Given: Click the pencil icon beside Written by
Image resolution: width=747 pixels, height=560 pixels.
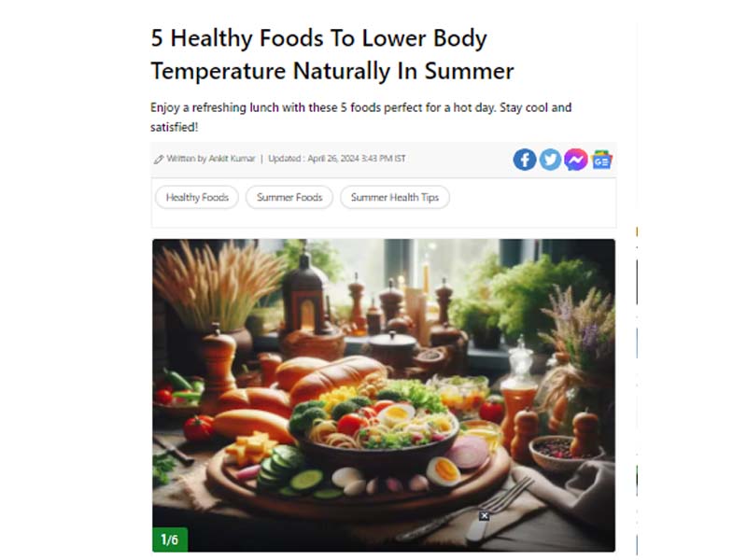Looking at the screenshot, I should coord(159,160).
